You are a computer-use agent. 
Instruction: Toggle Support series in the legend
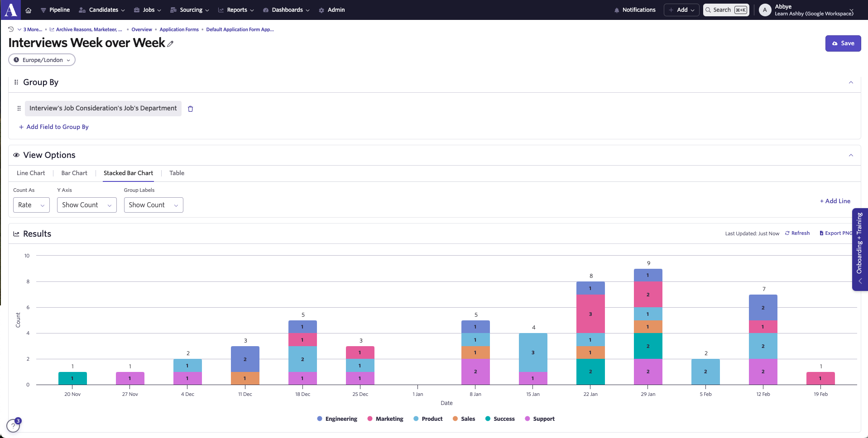540,419
